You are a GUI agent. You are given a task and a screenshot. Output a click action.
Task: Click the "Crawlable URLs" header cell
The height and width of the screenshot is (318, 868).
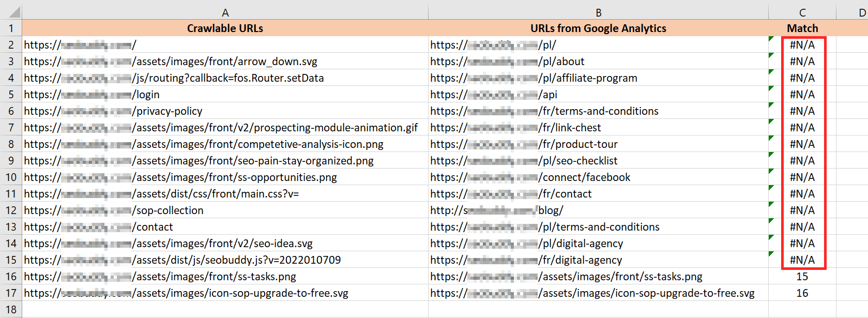225,28
